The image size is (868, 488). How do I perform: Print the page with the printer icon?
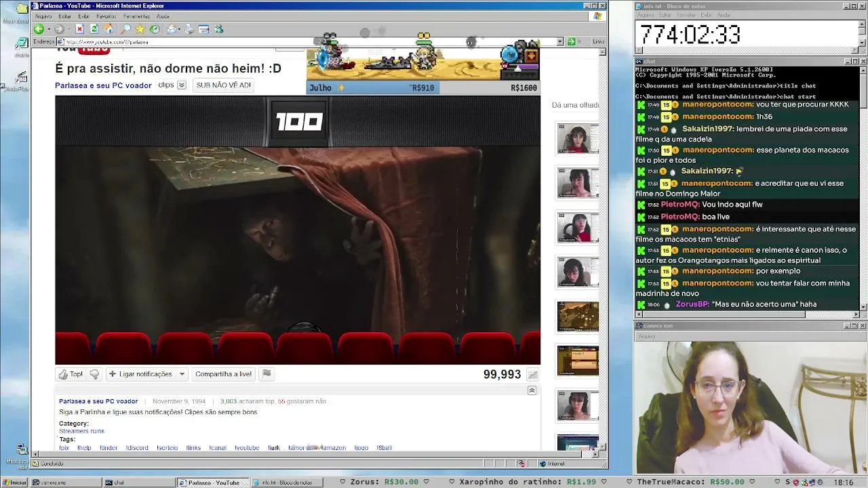click(x=189, y=29)
